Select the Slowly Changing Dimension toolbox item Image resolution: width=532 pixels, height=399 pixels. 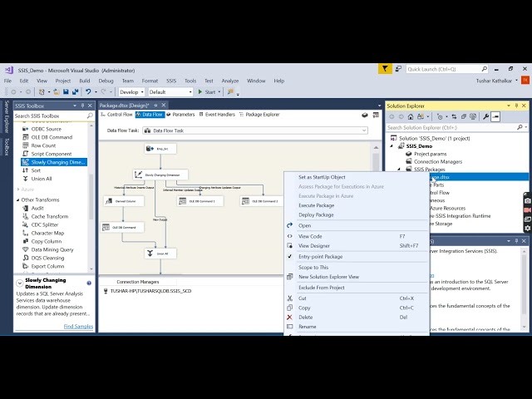coord(53,162)
